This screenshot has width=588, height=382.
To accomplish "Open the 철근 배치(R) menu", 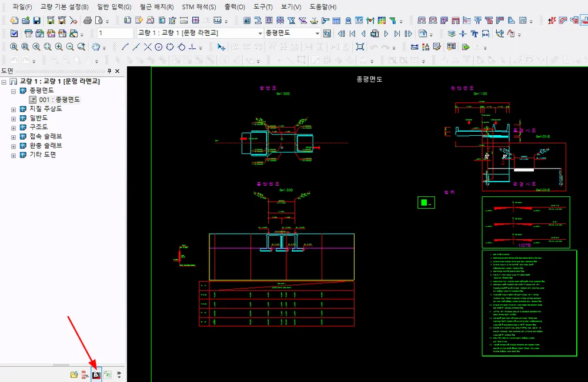I will (x=157, y=7).
